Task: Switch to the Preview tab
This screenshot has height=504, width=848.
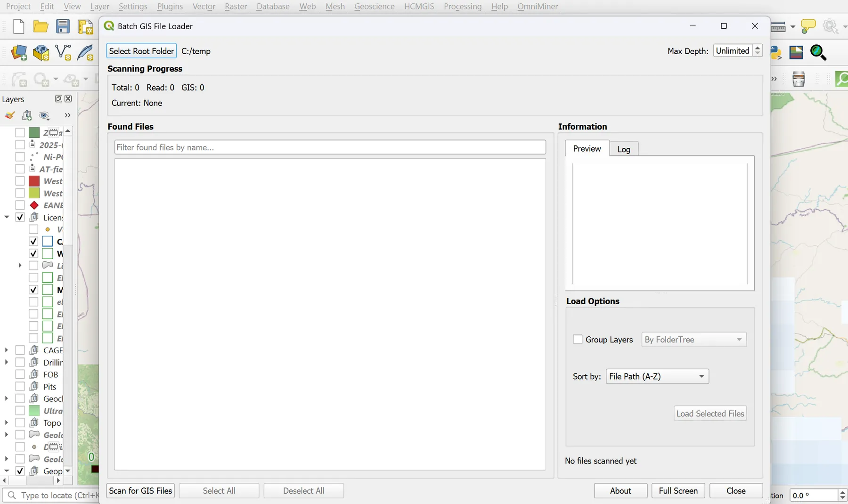Action: click(x=587, y=148)
